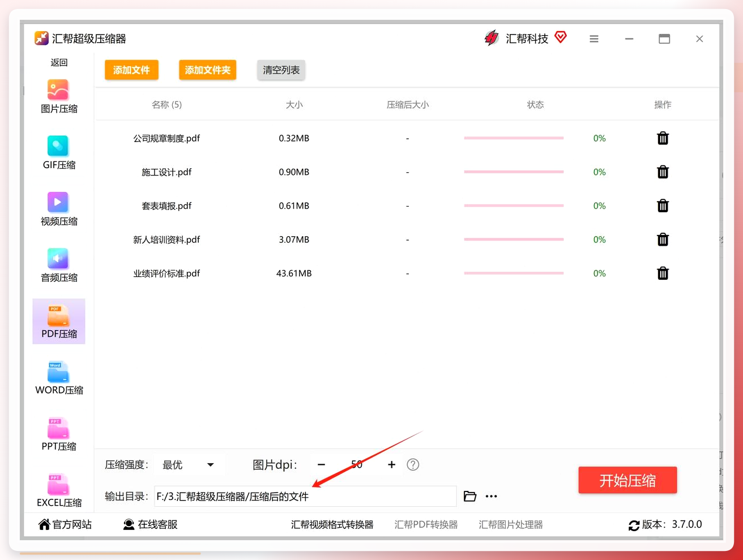The height and width of the screenshot is (560, 743).
Task: Open the EXCEL压缩 tool
Action: [59, 490]
